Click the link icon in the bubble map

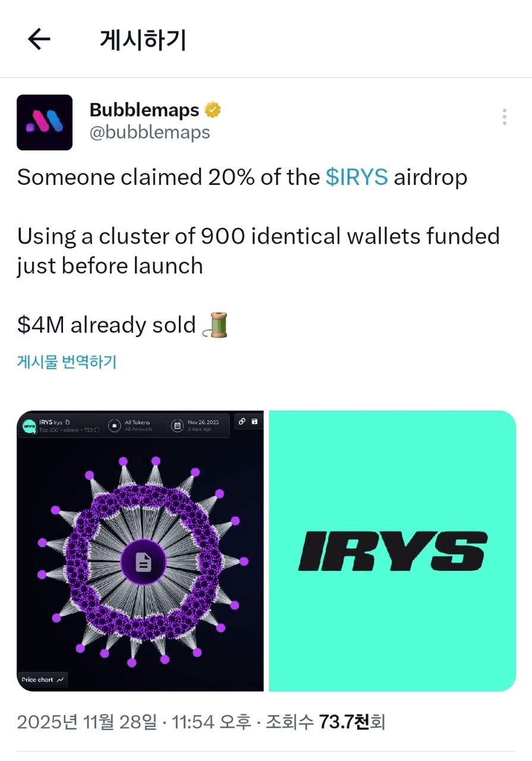[x=242, y=422]
